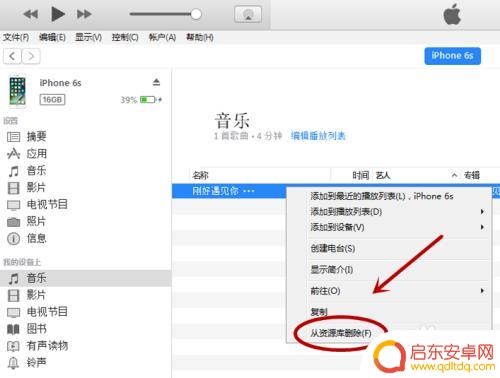This screenshot has width=500, height=378.
Task: Open the 帮助(H) menu
Action: [200, 37]
